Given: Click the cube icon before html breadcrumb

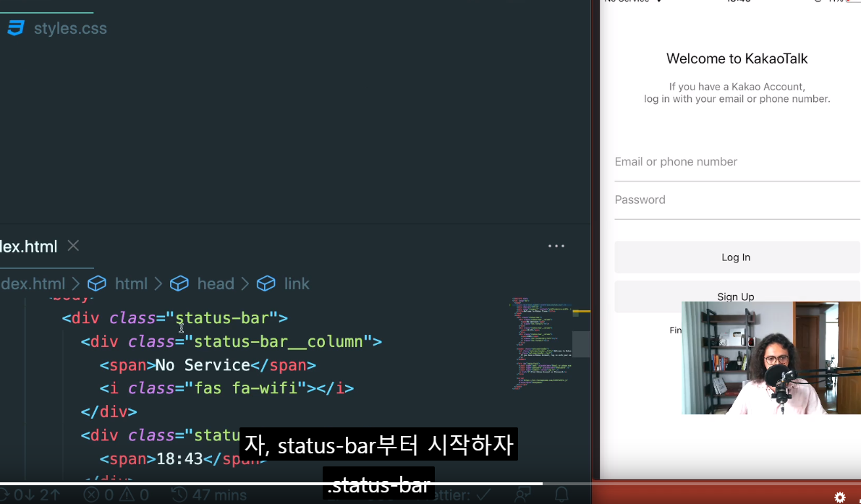Looking at the screenshot, I should (x=97, y=283).
